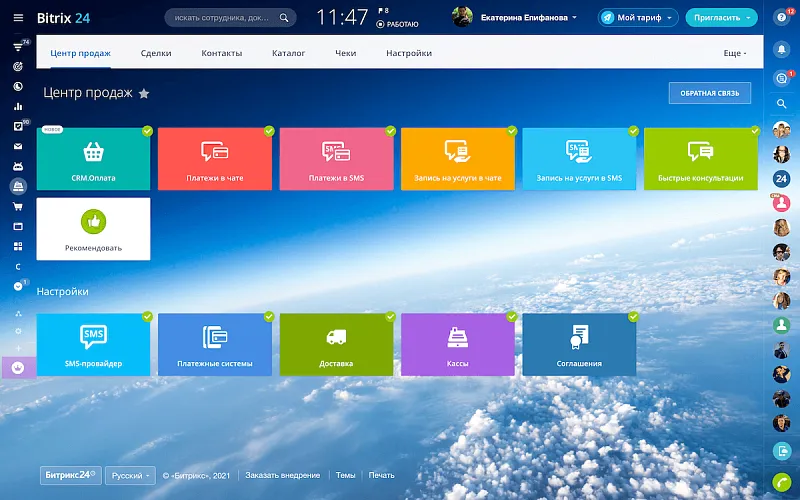Click the Заказать внедрение footer link
The height and width of the screenshot is (500, 800).
(x=283, y=475)
